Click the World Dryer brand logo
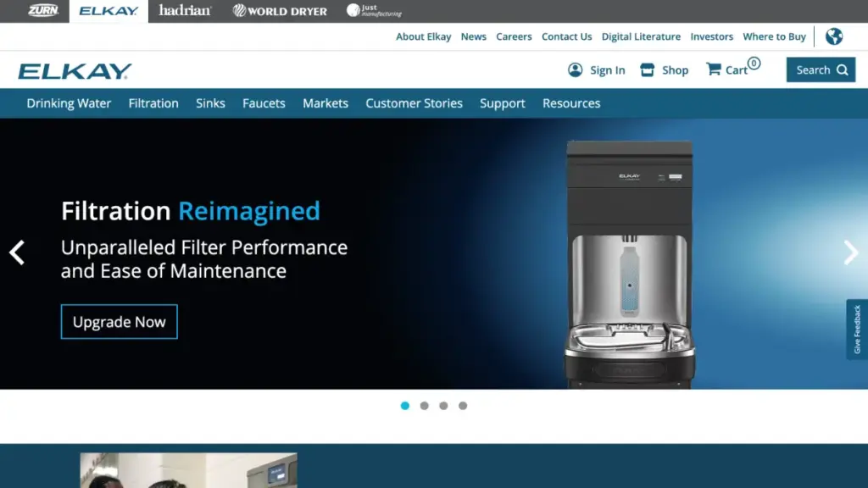 [x=281, y=11]
